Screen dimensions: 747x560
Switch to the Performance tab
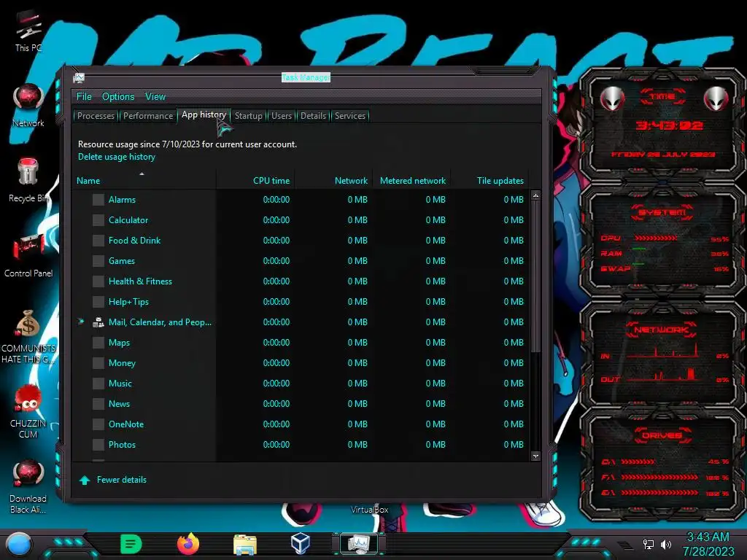tap(148, 116)
